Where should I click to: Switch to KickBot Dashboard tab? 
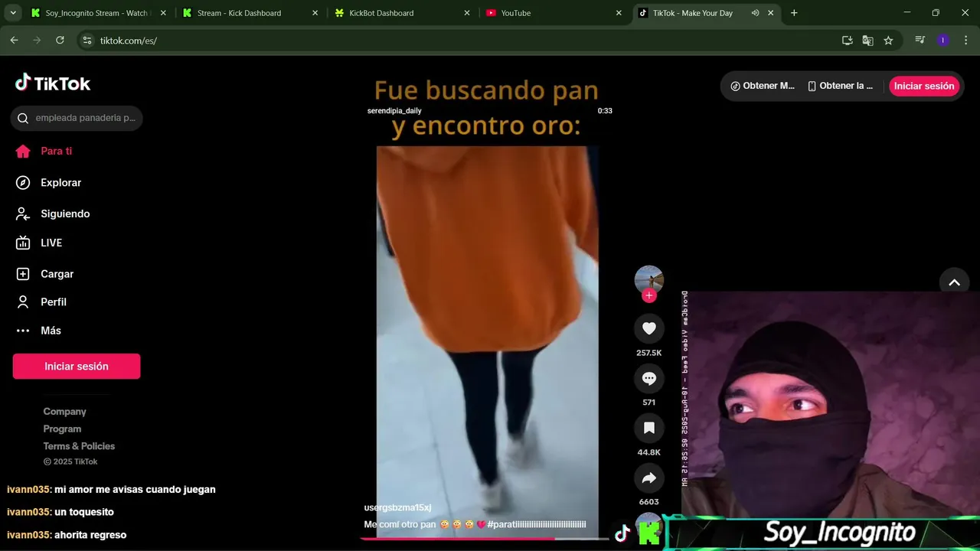(x=381, y=13)
